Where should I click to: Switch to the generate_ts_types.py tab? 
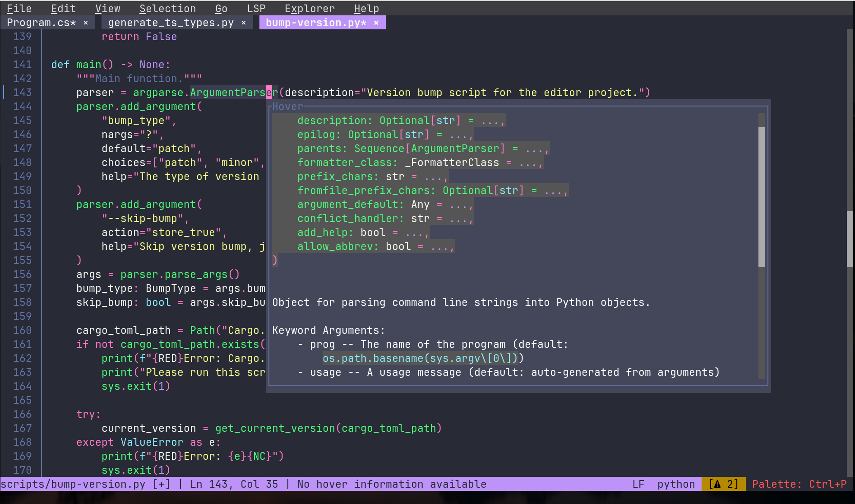click(171, 23)
